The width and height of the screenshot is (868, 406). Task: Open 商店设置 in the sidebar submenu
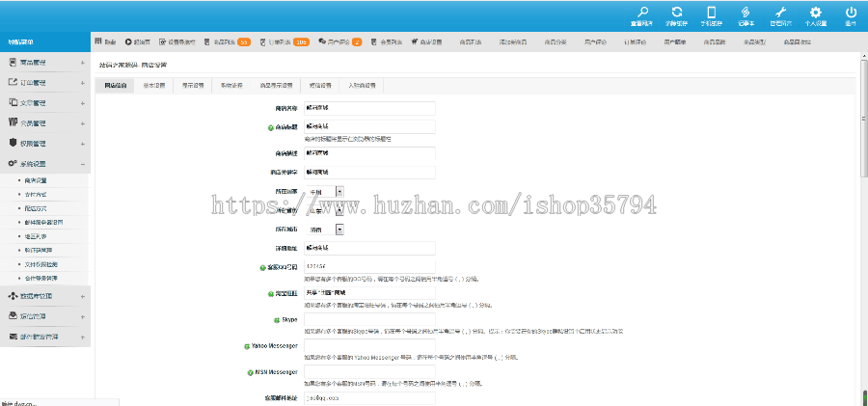tap(36, 180)
